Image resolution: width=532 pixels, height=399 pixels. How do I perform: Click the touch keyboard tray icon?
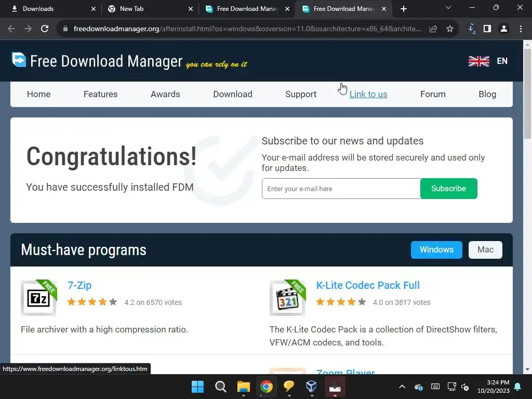(435, 387)
